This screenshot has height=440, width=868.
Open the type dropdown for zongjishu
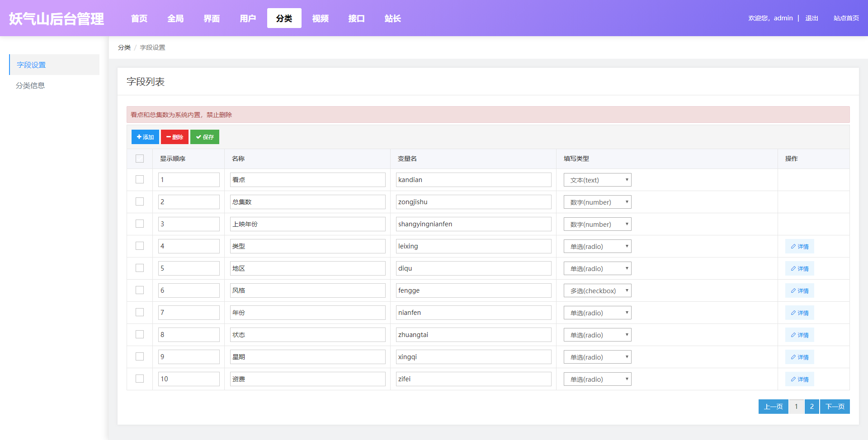click(597, 202)
